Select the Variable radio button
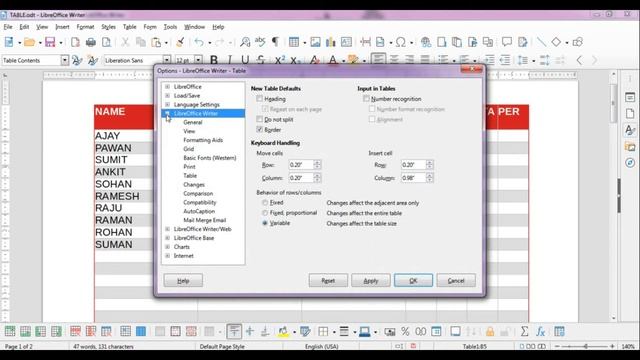 (x=265, y=223)
